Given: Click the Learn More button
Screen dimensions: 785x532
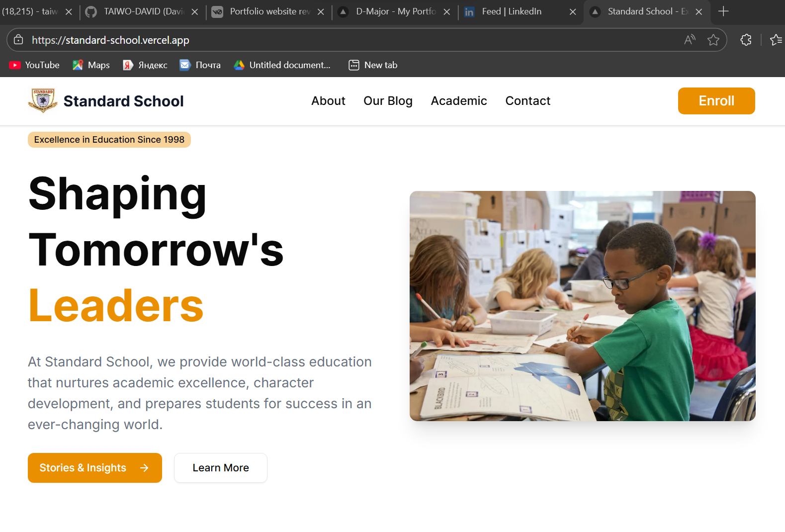Looking at the screenshot, I should click(x=221, y=468).
